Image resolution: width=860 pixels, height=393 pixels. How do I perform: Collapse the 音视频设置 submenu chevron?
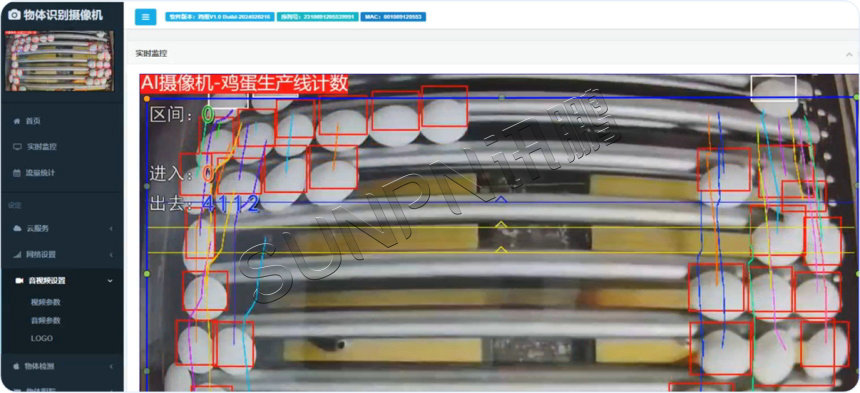point(110,281)
